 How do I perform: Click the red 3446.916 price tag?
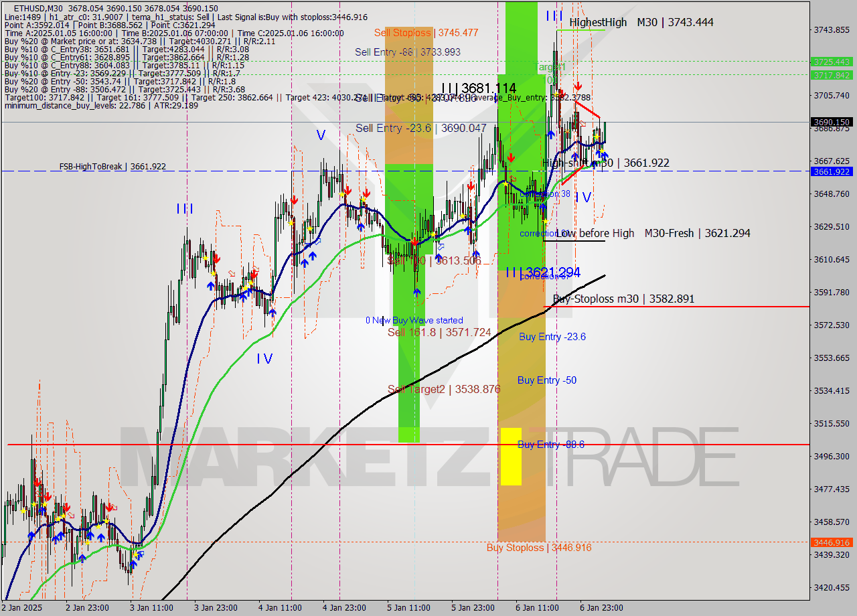(831, 542)
